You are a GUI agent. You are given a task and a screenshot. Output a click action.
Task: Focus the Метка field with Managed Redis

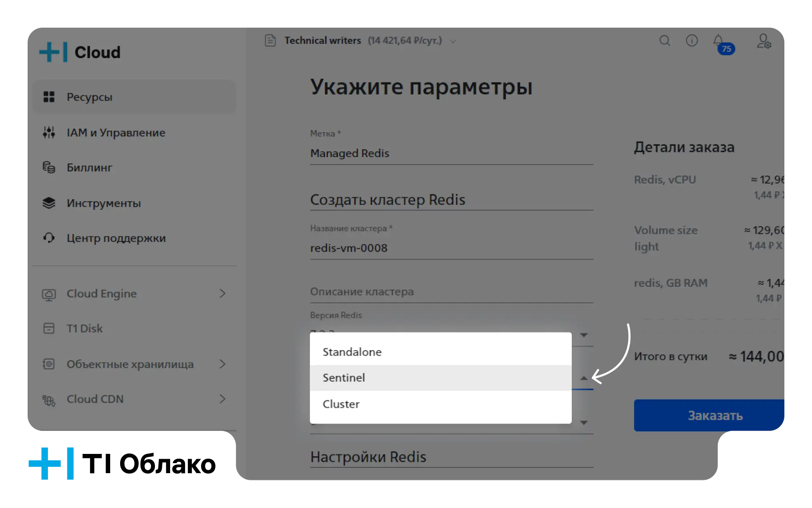pyautogui.click(x=452, y=153)
